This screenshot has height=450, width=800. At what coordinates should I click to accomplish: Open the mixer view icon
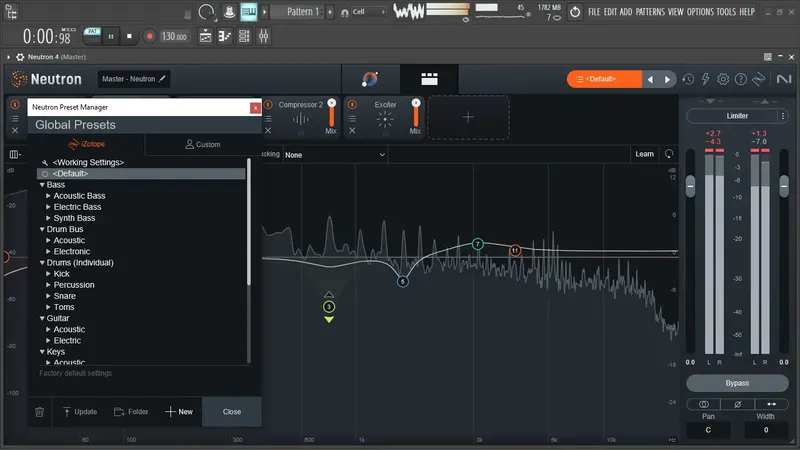click(x=263, y=36)
